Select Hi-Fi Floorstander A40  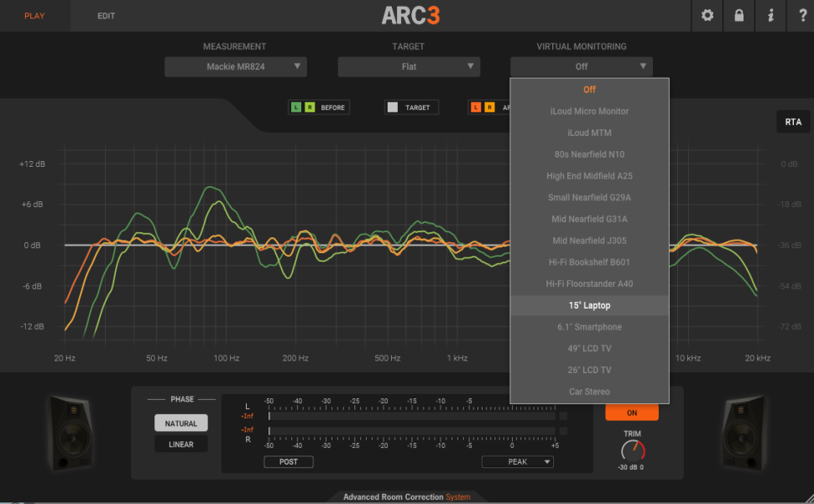coord(589,283)
